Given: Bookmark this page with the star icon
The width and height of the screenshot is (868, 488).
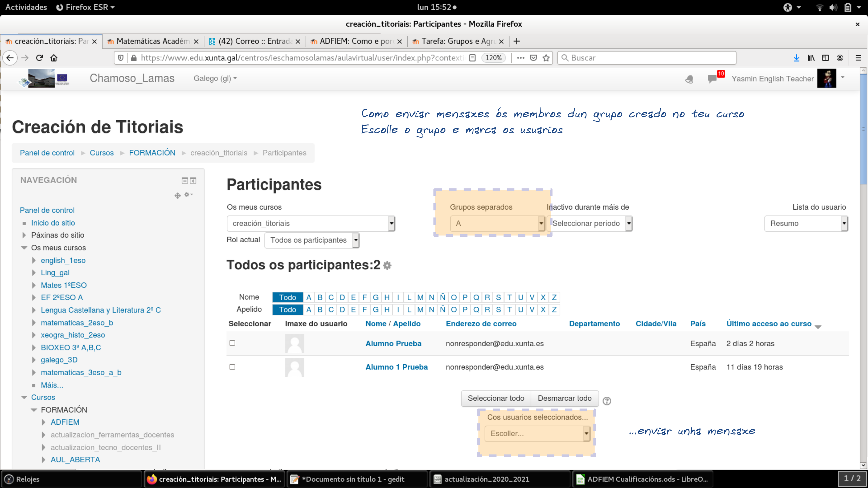Looking at the screenshot, I should (x=546, y=58).
